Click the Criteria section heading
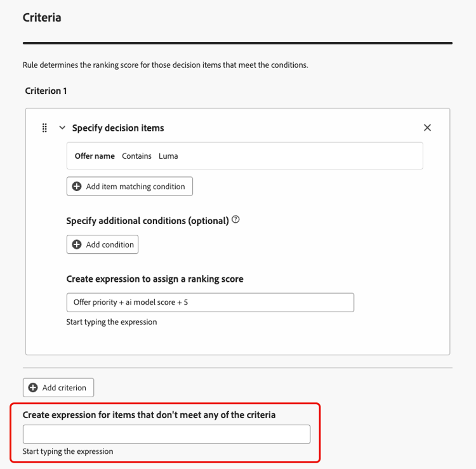 [x=42, y=18]
